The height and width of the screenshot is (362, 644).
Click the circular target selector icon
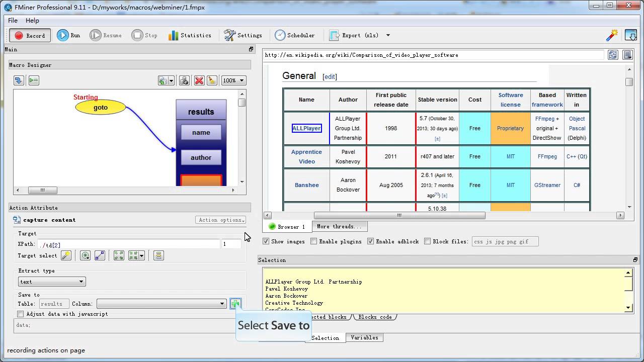click(x=85, y=255)
